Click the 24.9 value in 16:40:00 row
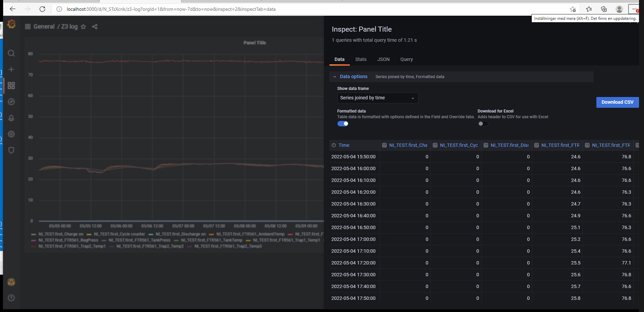644x312 pixels. [575, 216]
